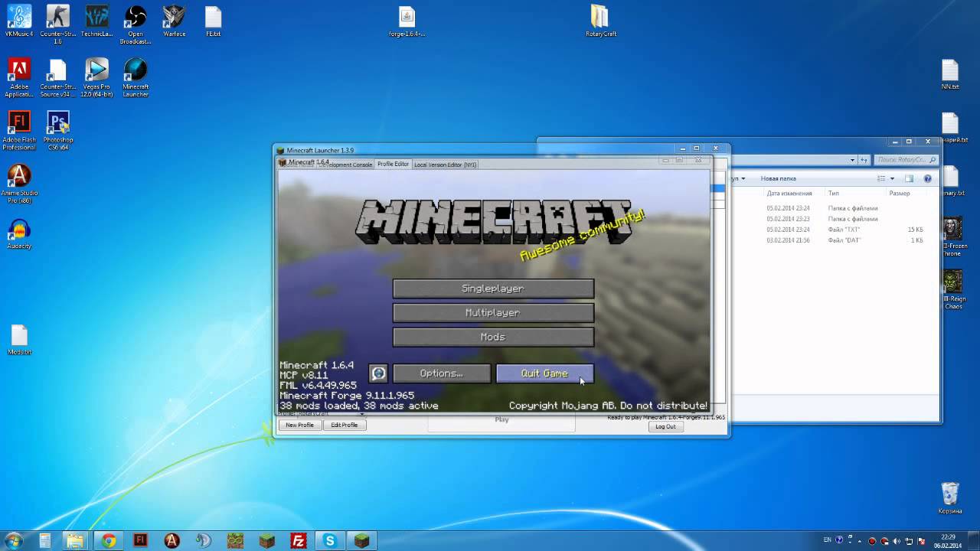
Task: Click the Chrome icon in the taskbar
Action: click(109, 540)
